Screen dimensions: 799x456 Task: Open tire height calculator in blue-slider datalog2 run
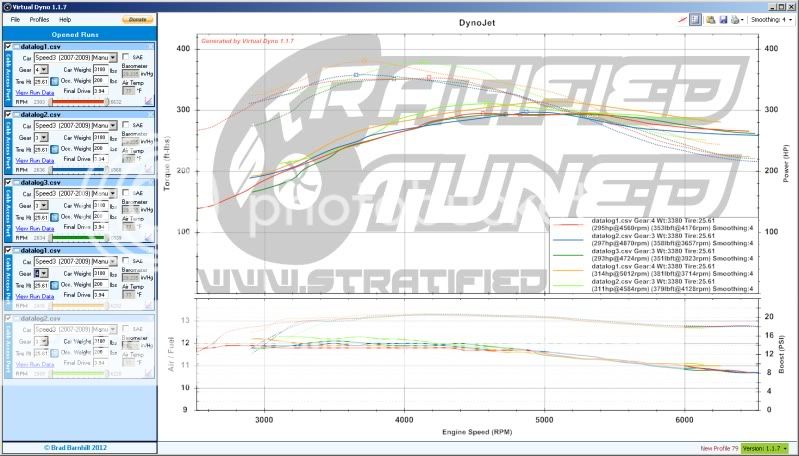[55, 149]
